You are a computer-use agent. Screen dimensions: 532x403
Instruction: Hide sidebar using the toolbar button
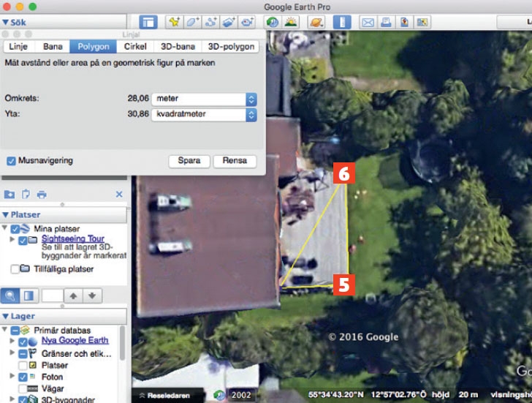148,23
